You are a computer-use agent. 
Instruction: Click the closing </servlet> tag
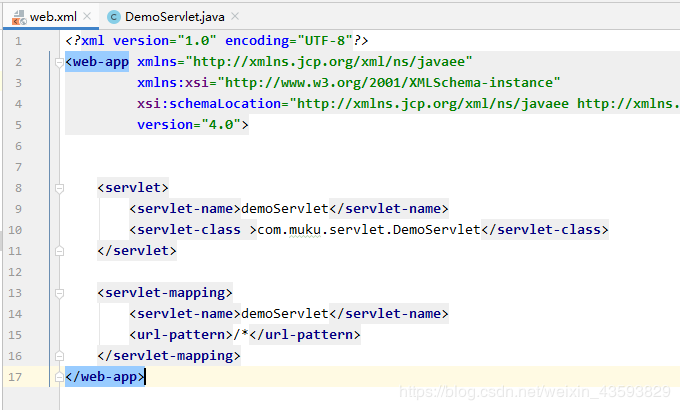(137, 251)
